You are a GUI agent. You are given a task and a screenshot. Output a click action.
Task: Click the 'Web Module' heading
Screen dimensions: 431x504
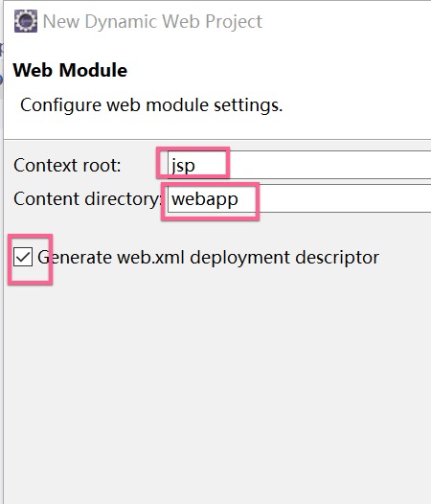tap(70, 70)
